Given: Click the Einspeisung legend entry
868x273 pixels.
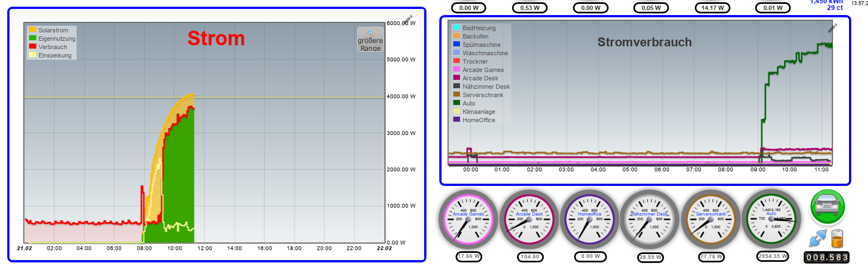Looking at the screenshot, I should (x=50, y=55).
